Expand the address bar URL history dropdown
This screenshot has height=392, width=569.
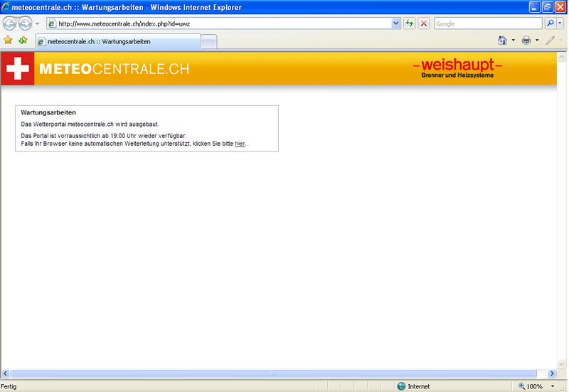[x=396, y=23]
